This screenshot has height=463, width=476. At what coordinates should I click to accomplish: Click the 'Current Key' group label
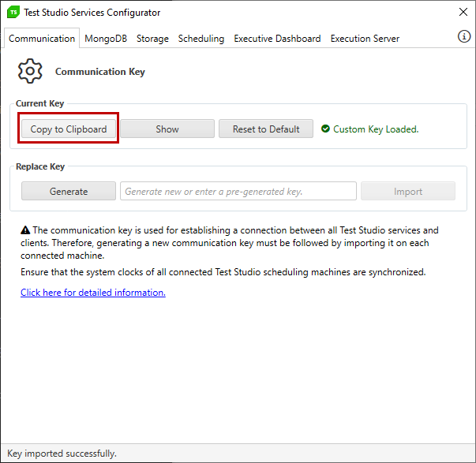click(39, 103)
